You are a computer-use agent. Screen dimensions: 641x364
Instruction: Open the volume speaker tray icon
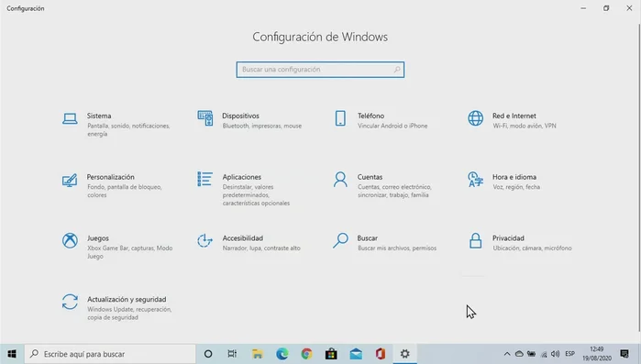[555, 354]
